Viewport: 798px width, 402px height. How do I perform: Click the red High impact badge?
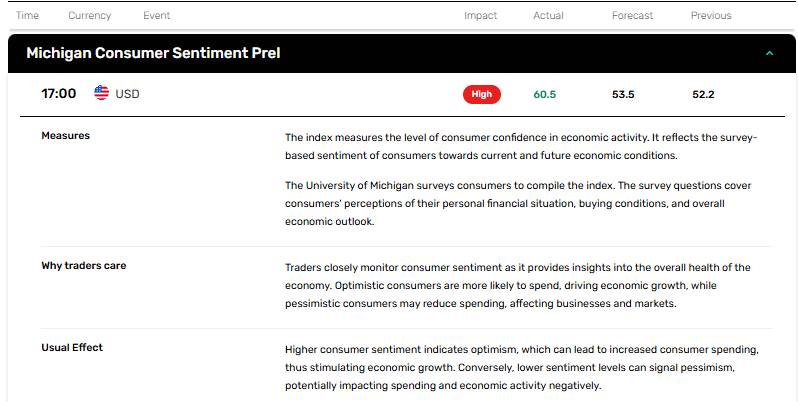click(x=481, y=94)
